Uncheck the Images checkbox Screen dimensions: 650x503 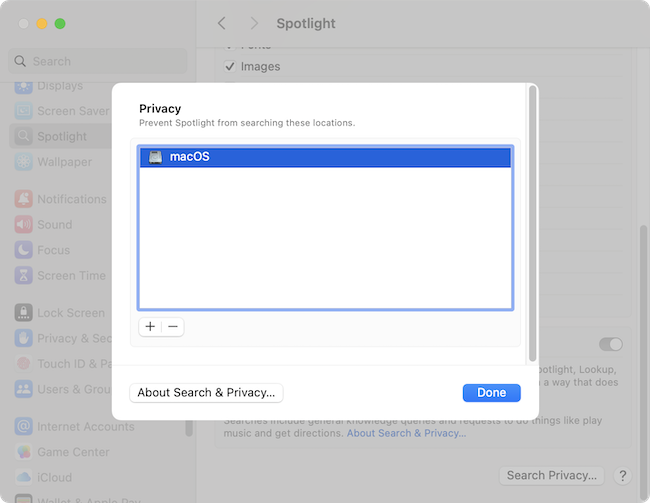pyautogui.click(x=229, y=67)
